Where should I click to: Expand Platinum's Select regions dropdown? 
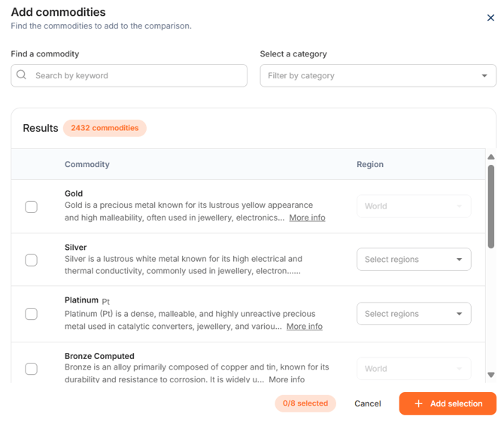pyautogui.click(x=414, y=314)
